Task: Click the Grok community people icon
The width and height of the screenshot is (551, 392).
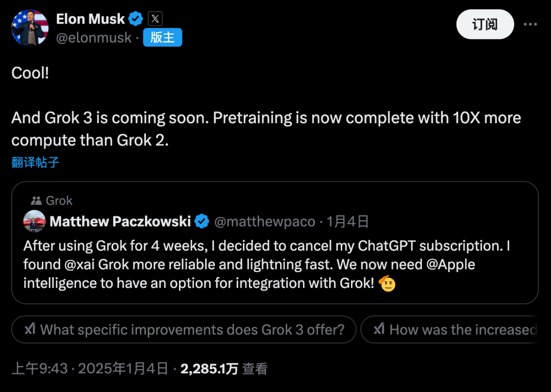Action: pos(36,201)
